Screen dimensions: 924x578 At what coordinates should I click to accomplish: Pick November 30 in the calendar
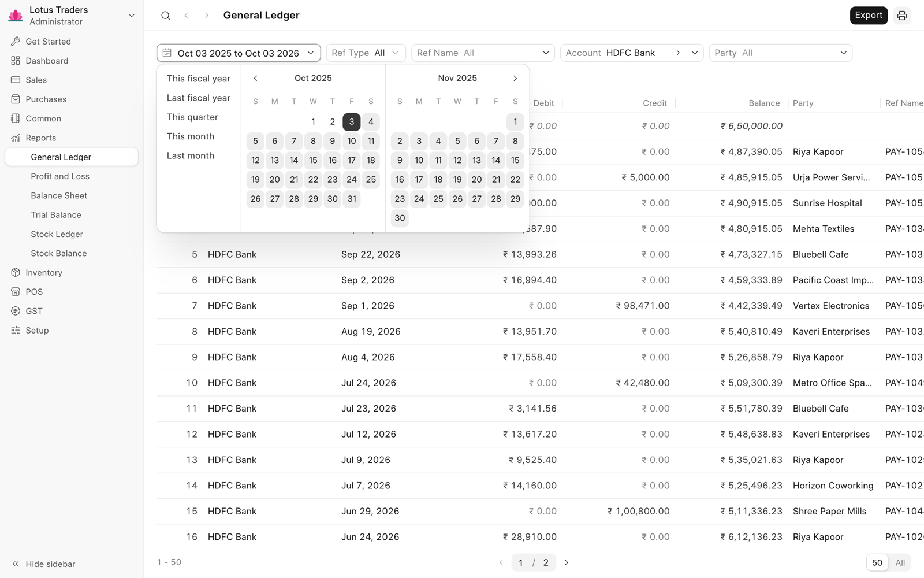[x=400, y=218]
